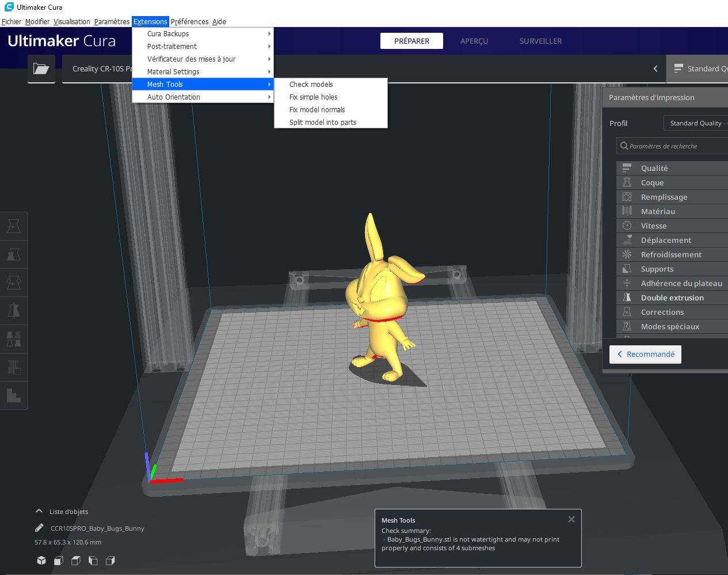This screenshot has width=728, height=575.
Task: Switch to the right side view cube icon
Action: click(x=110, y=560)
